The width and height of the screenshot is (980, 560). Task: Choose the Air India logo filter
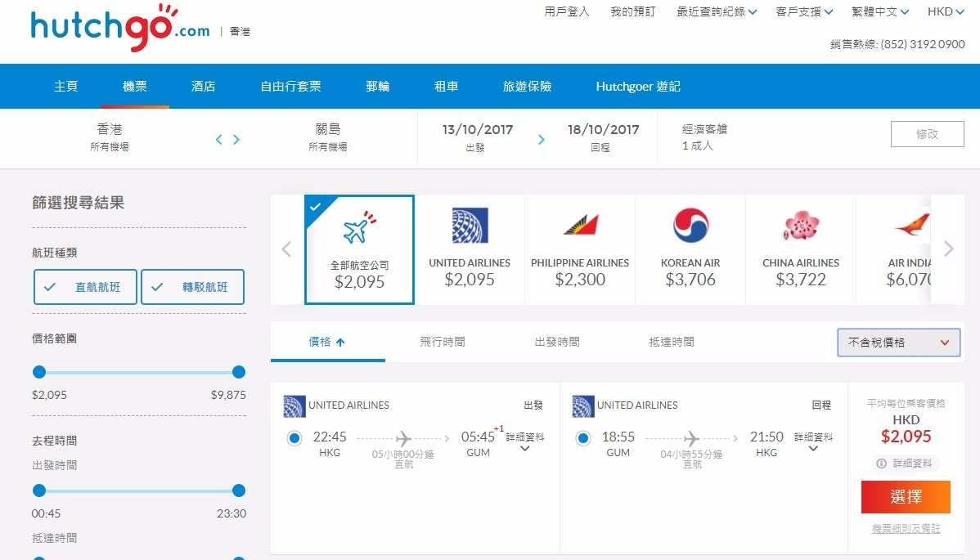[912, 225]
